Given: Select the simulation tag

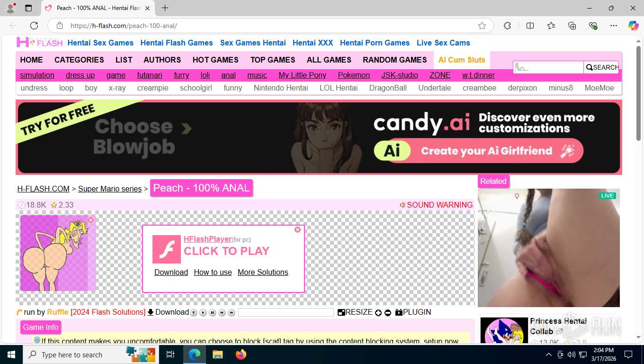Looking at the screenshot, I should 37,75.
